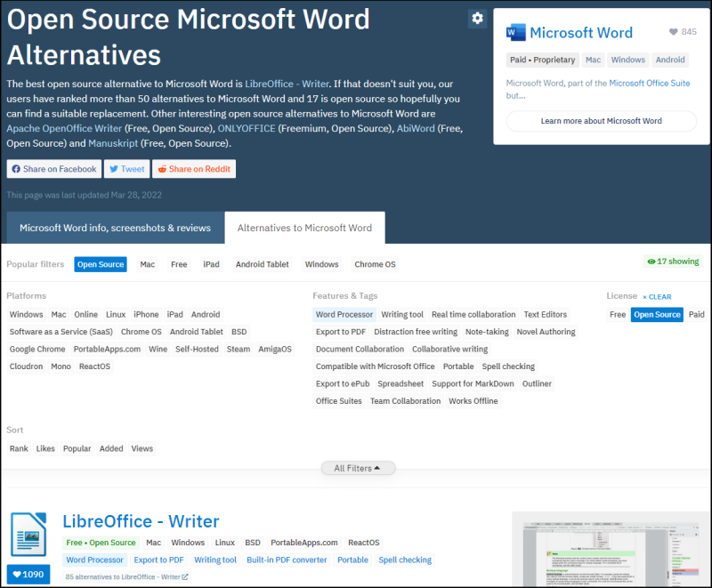Filter by Real time collaboration tag
This screenshot has width=712, height=588.
[473, 314]
